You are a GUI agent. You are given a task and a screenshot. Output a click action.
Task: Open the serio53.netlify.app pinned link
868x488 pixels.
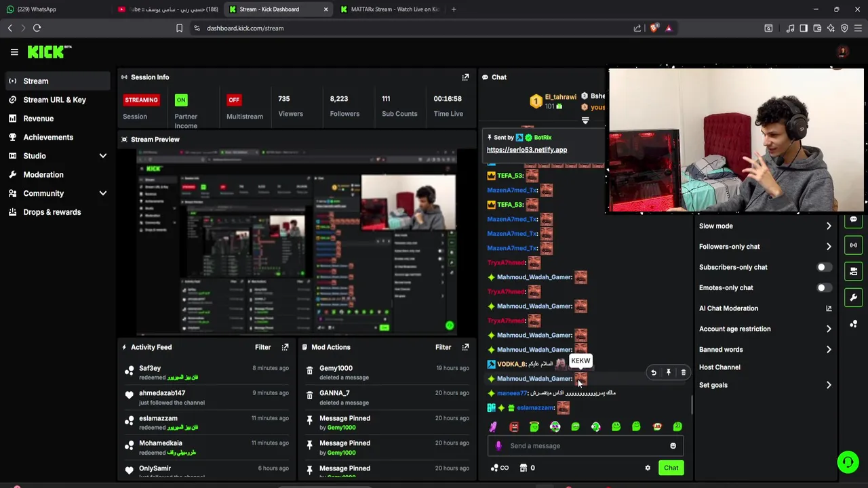527,150
